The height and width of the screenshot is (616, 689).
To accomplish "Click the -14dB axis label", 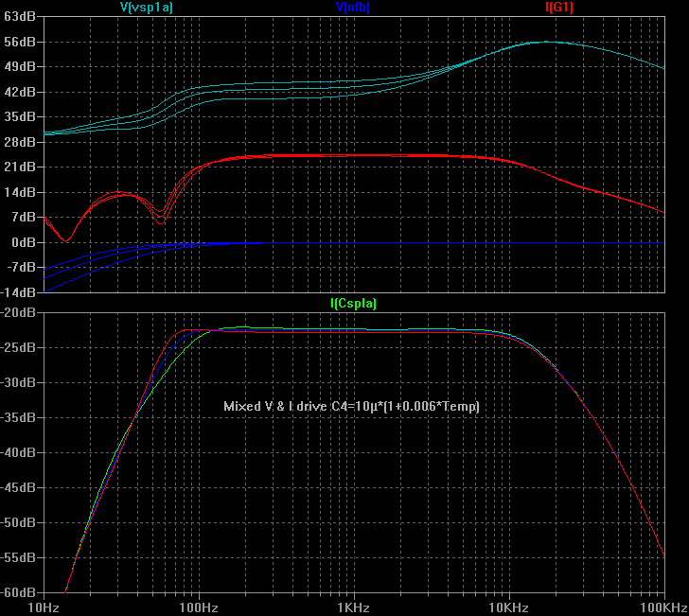I will tap(18, 292).
